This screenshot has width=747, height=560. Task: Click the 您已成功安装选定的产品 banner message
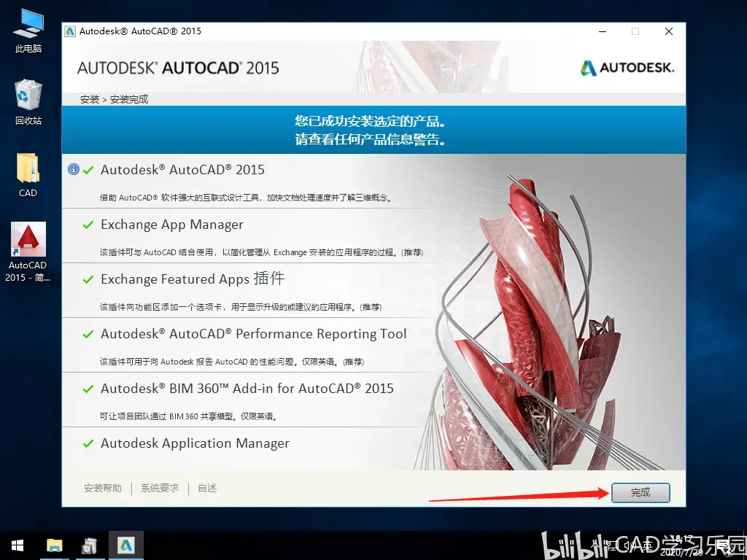[371, 121]
